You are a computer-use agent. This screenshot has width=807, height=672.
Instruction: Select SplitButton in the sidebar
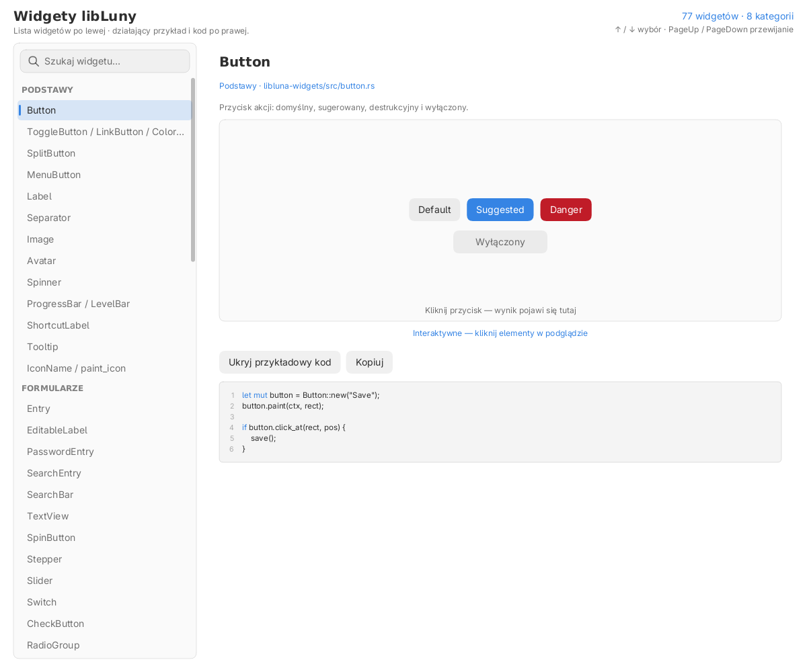[x=104, y=153]
